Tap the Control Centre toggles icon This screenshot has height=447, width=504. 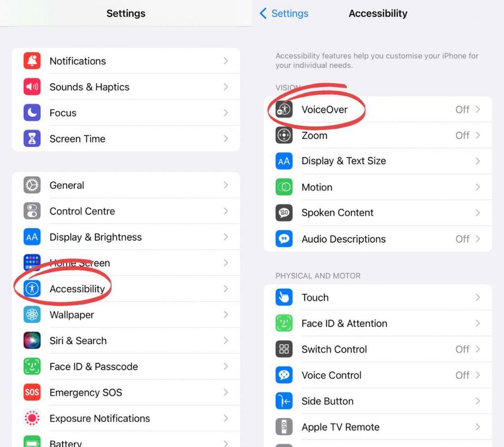point(32,211)
